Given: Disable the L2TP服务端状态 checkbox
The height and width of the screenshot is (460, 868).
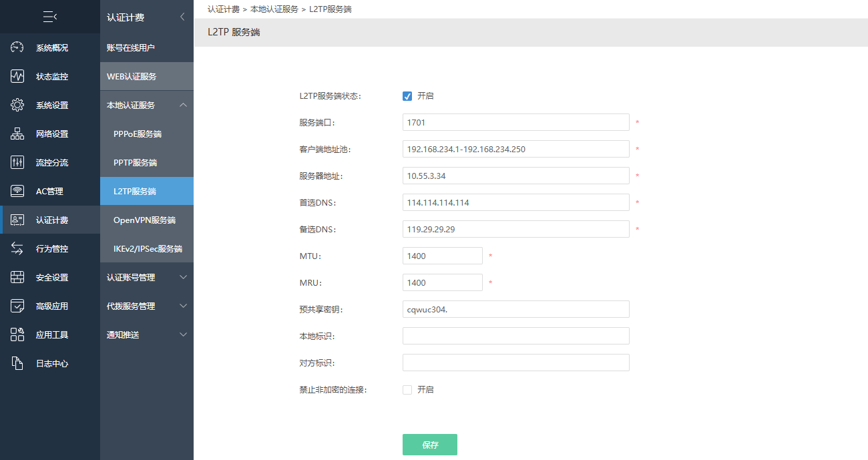Looking at the screenshot, I should tap(407, 96).
